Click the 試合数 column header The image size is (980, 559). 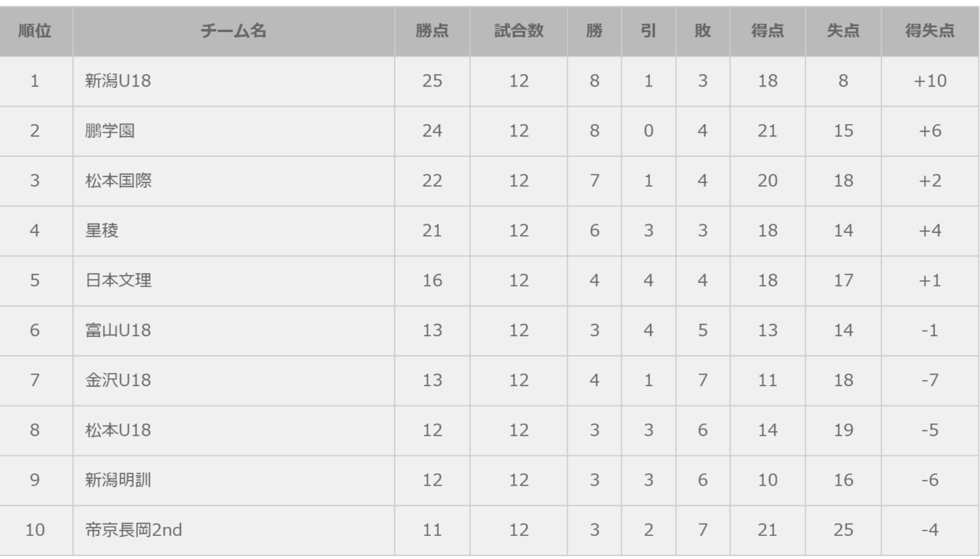tap(518, 31)
